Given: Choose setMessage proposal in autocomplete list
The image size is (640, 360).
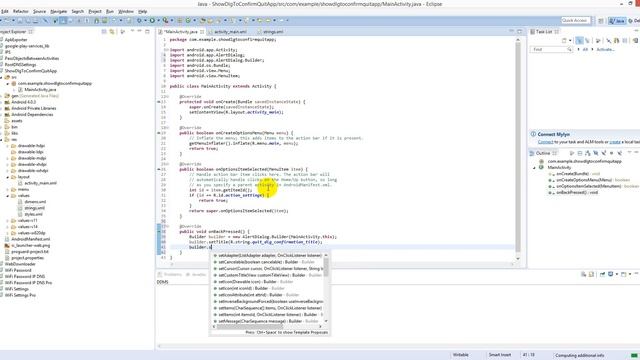Looking at the screenshot, I should (x=268, y=321).
